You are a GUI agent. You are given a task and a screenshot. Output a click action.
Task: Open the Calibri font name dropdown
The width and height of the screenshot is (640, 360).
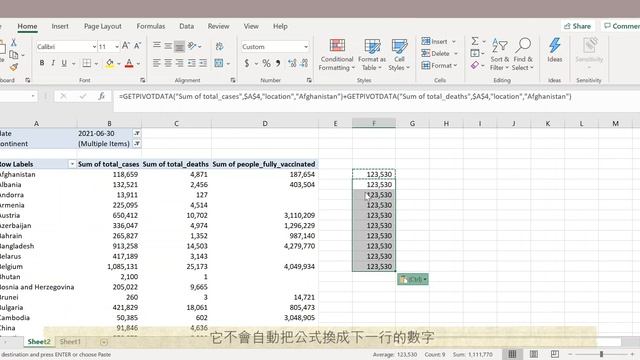(94, 47)
